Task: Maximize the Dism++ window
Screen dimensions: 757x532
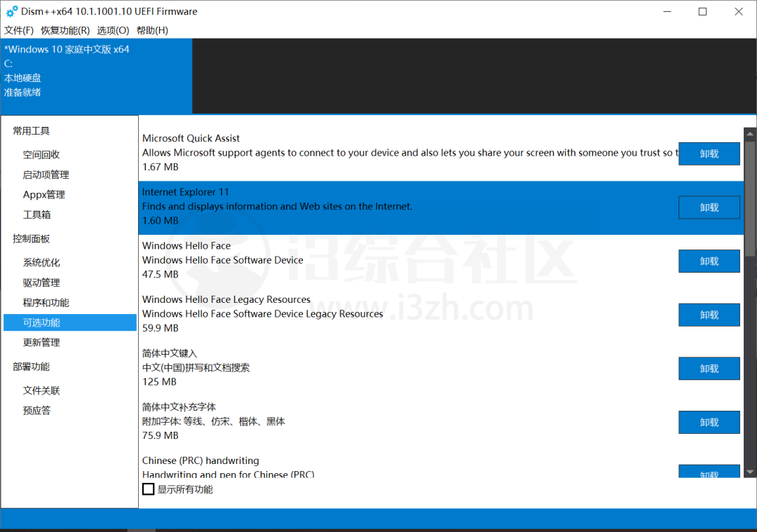Action: (702, 12)
